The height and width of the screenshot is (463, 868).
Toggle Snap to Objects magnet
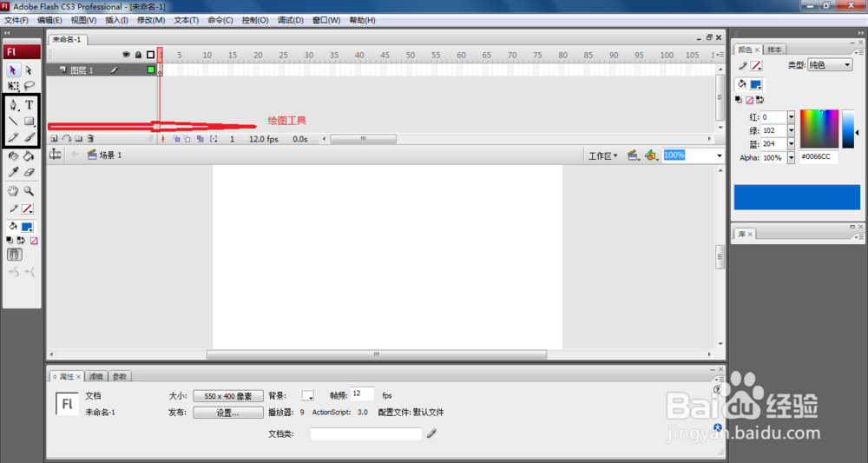[15, 255]
